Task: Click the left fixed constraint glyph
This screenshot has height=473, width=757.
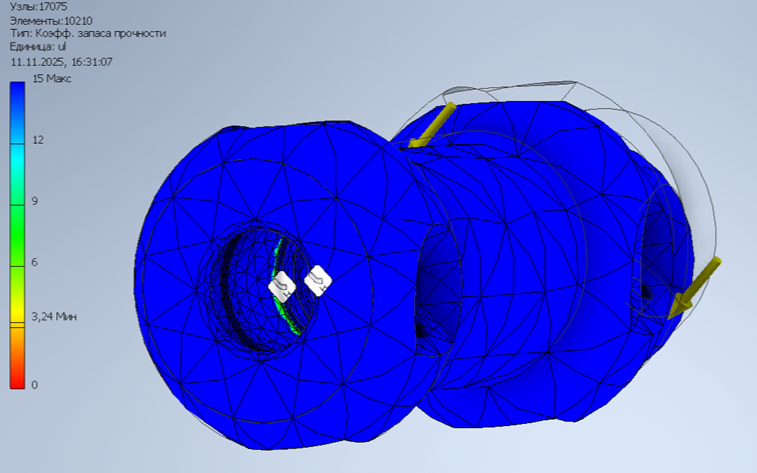Action: point(282,287)
